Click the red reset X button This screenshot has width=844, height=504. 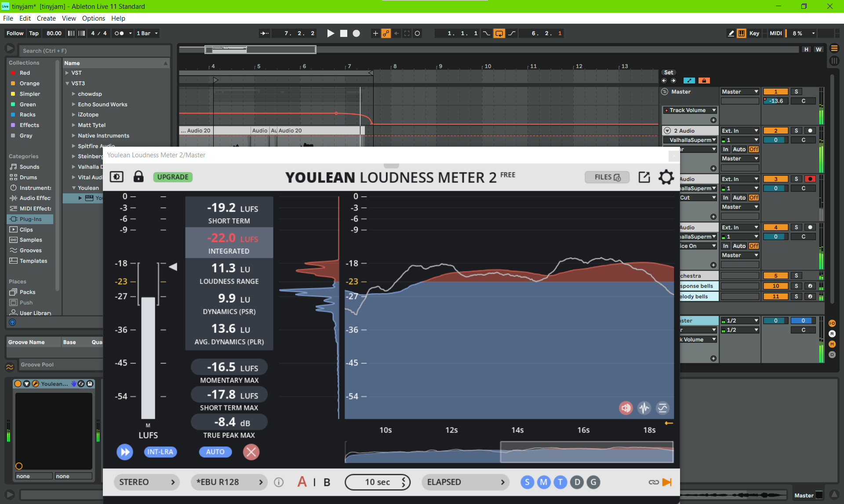click(x=251, y=452)
